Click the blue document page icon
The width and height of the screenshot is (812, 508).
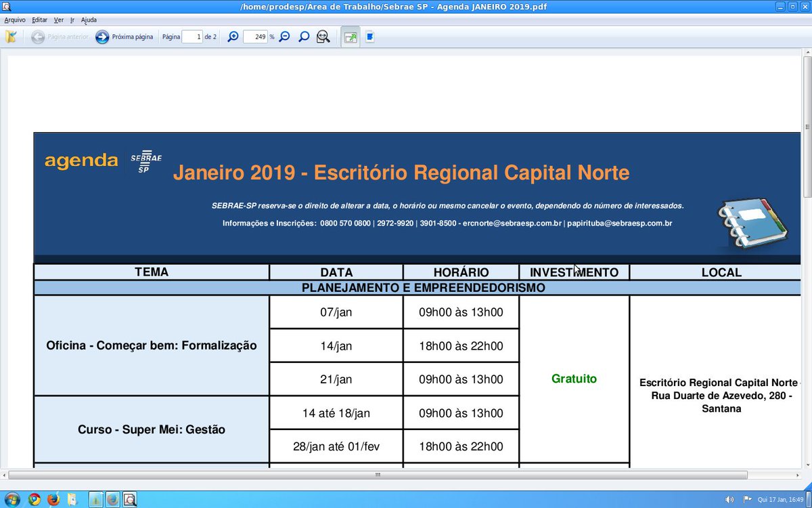370,37
